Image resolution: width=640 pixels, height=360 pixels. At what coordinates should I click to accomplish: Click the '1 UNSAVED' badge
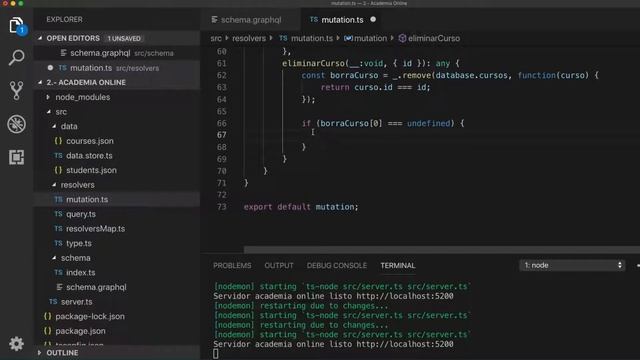click(124, 38)
